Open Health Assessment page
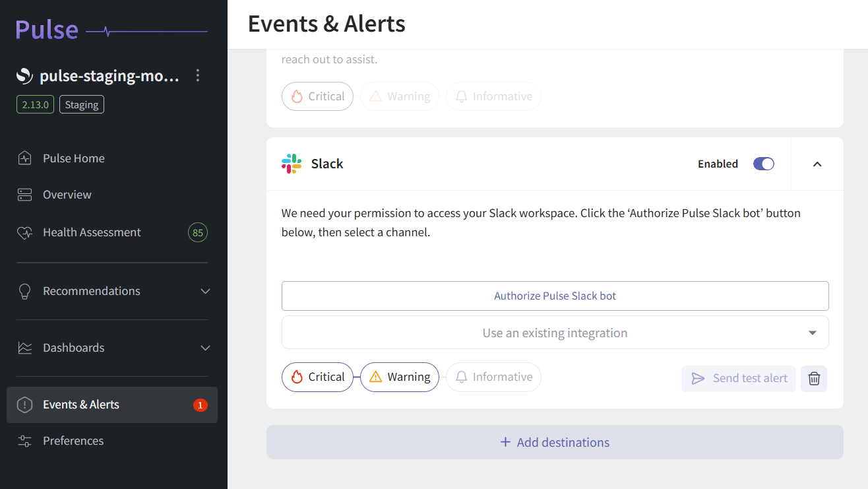The width and height of the screenshot is (868, 489). click(x=112, y=232)
